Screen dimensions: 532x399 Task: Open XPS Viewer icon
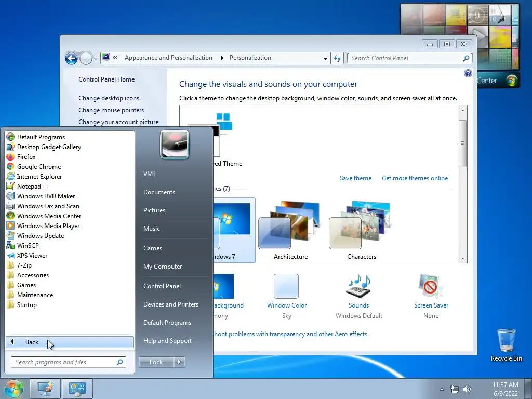click(x=10, y=256)
